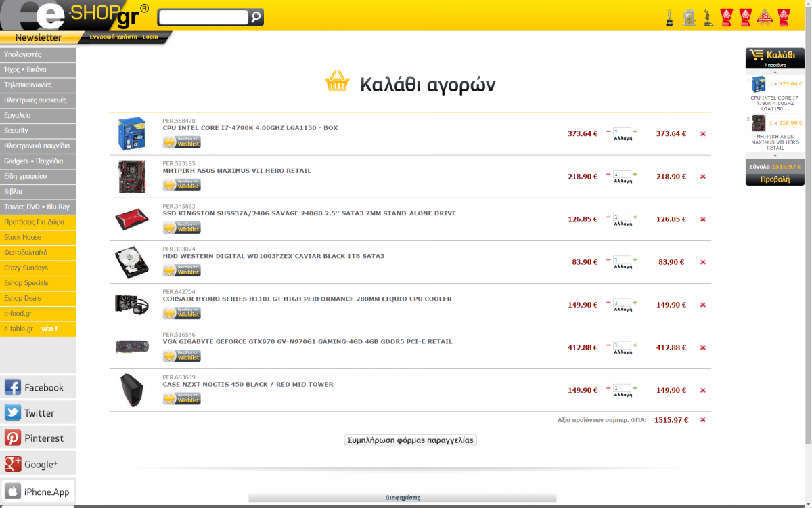This screenshot has height=508, width=812.
Task: Click Συμπλήρωση φόρμας παραγγελίας button
Action: tap(411, 440)
